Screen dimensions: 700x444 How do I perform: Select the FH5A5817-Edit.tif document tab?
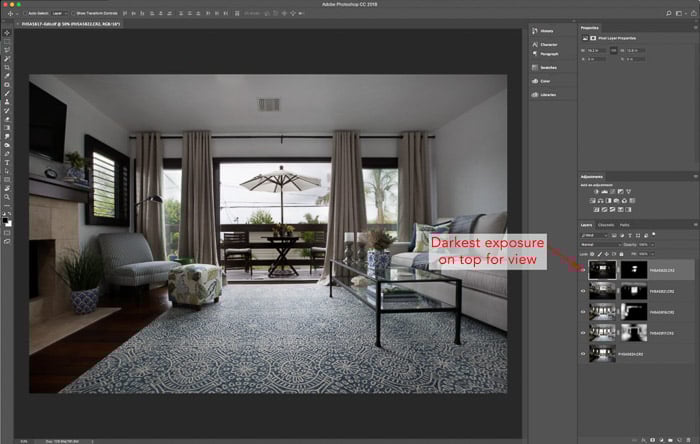click(71, 24)
